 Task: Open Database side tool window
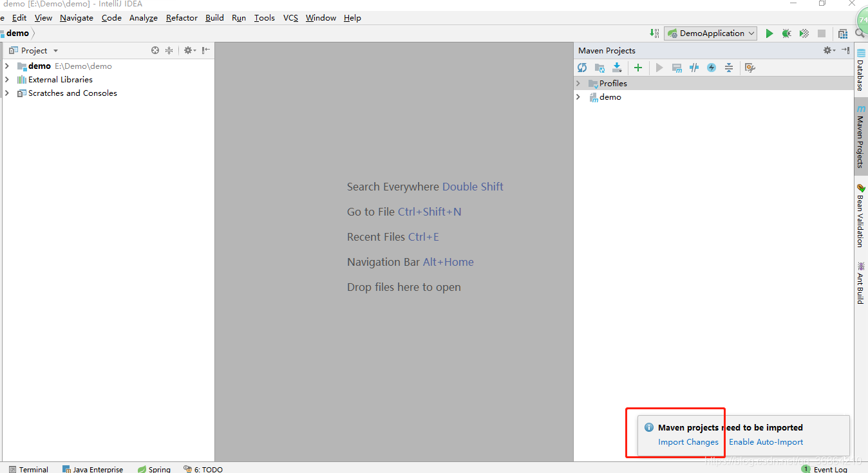[860, 70]
